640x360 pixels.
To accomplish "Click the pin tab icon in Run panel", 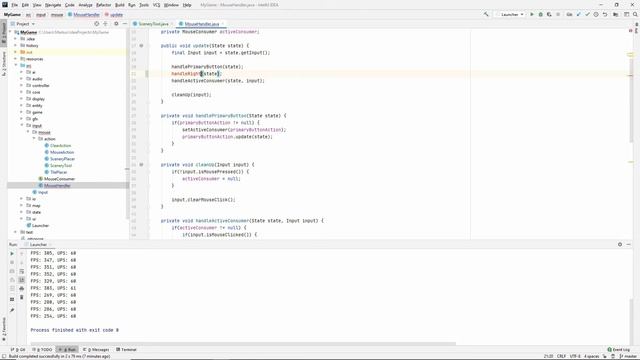I will tap(12, 310).
